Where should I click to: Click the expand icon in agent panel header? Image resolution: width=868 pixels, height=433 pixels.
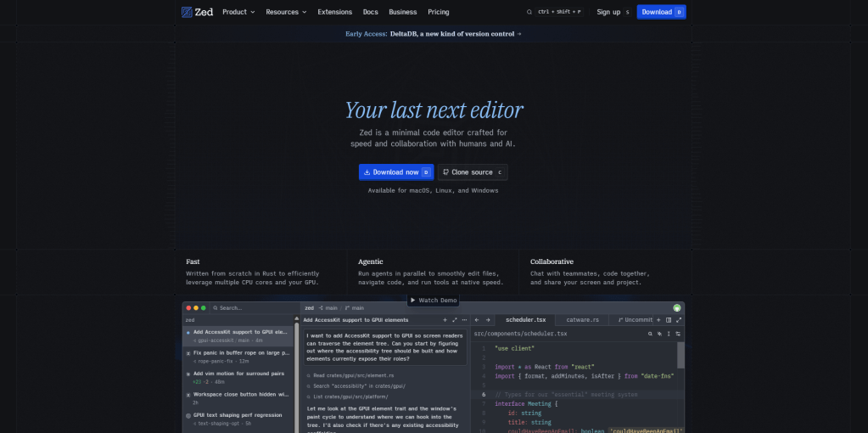[455, 320]
